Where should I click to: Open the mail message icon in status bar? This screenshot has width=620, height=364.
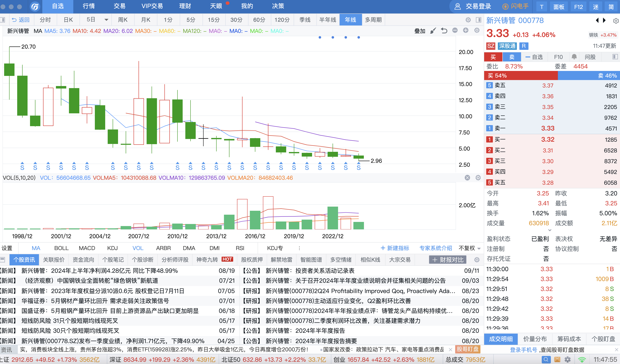click(557, 360)
